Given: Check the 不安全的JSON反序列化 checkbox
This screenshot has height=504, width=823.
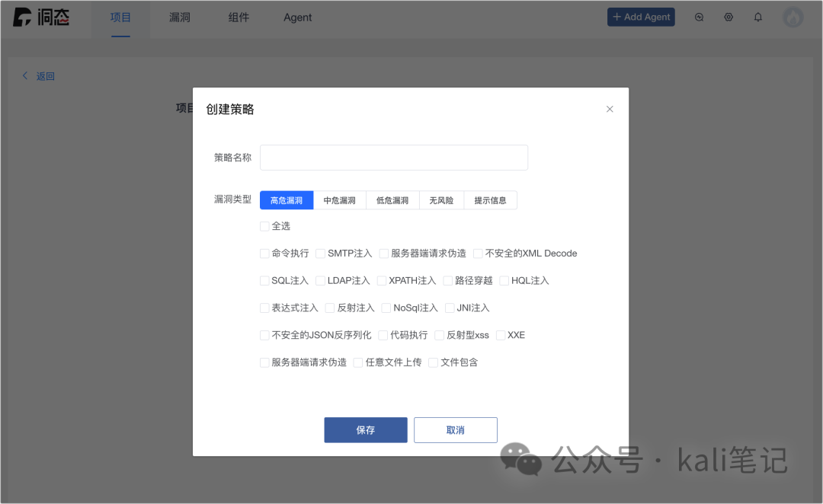Looking at the screenshot, I should [264, 335].
